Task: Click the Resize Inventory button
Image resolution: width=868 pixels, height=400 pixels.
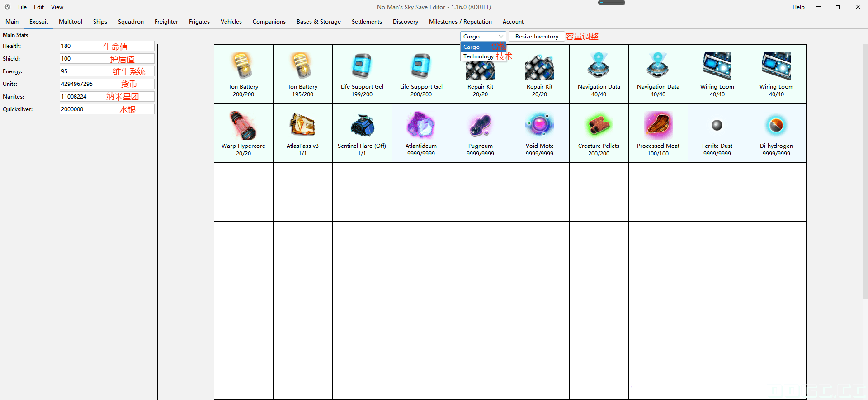Action: pos(537,36)
